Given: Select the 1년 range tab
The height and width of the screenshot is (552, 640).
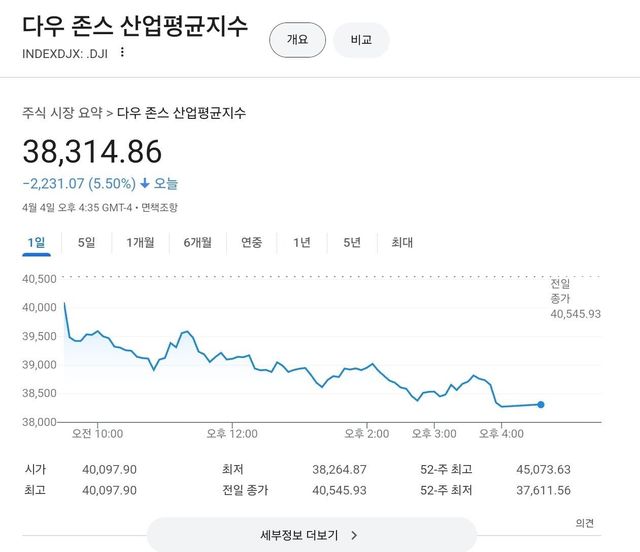Looking at the screenshot, I should coord(302,242).
